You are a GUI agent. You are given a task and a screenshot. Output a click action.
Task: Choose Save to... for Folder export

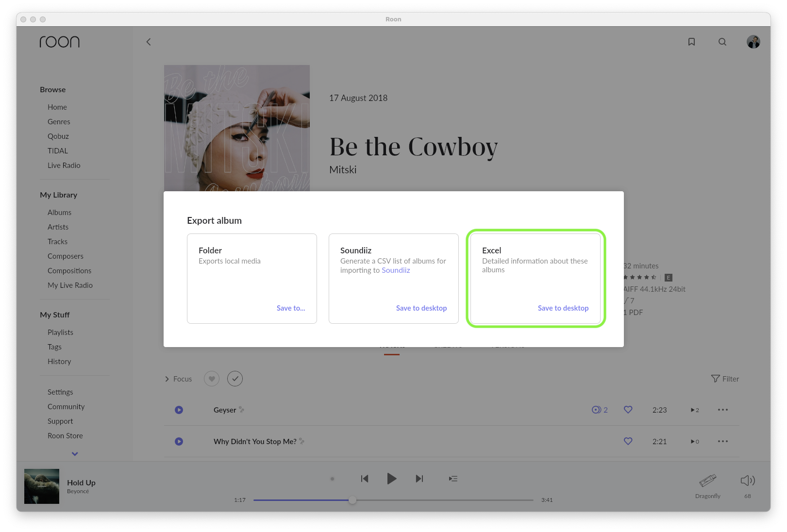[x=291, y=308]
